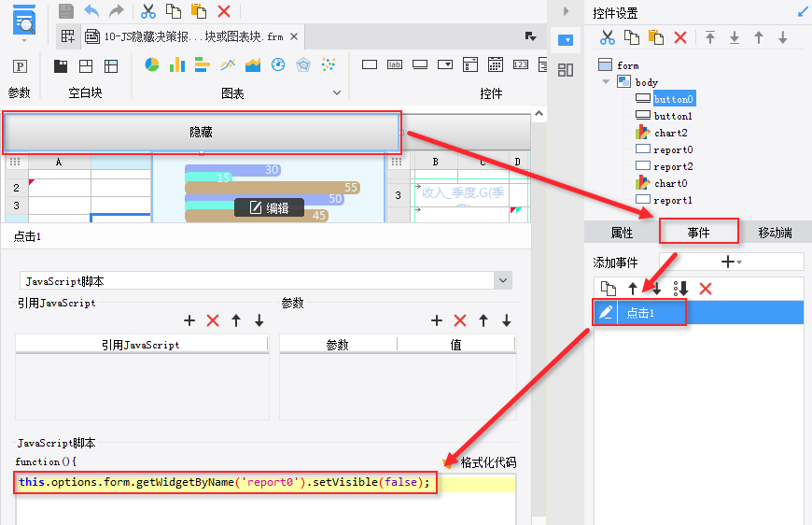Delete using the top toolbar red X
812x525 pixels.
coord(224,11)
